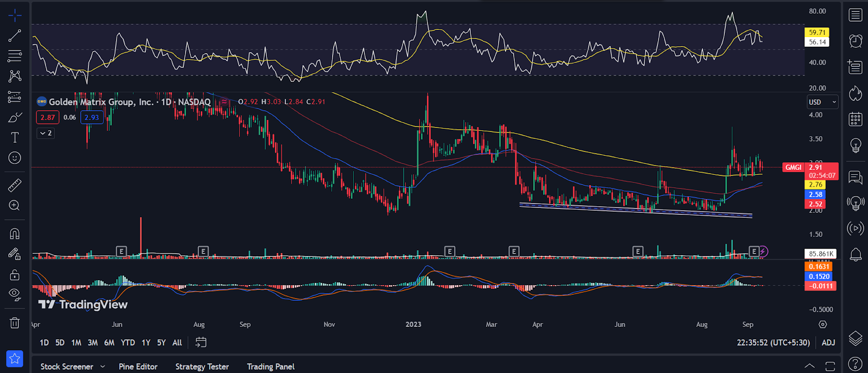
Task: Open the alerts clock panel
Action: [856, 41]
